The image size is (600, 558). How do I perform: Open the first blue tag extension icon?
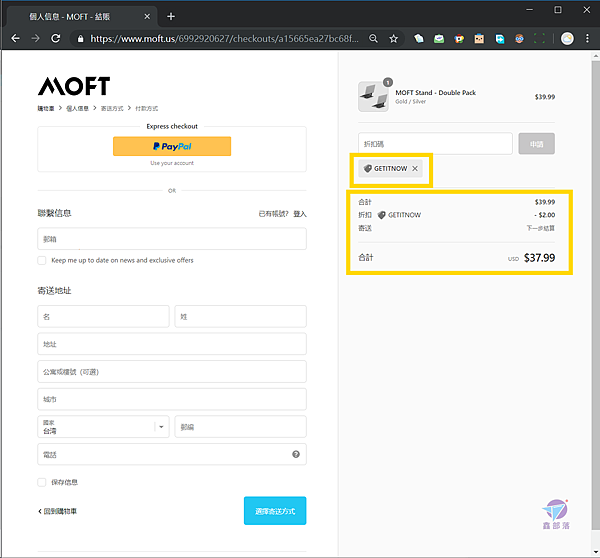pyautogui.click(x=419, y=39)
